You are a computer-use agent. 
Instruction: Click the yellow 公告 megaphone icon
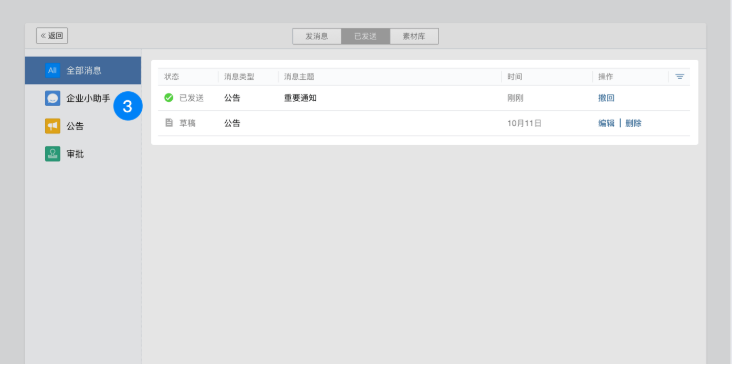52,126
